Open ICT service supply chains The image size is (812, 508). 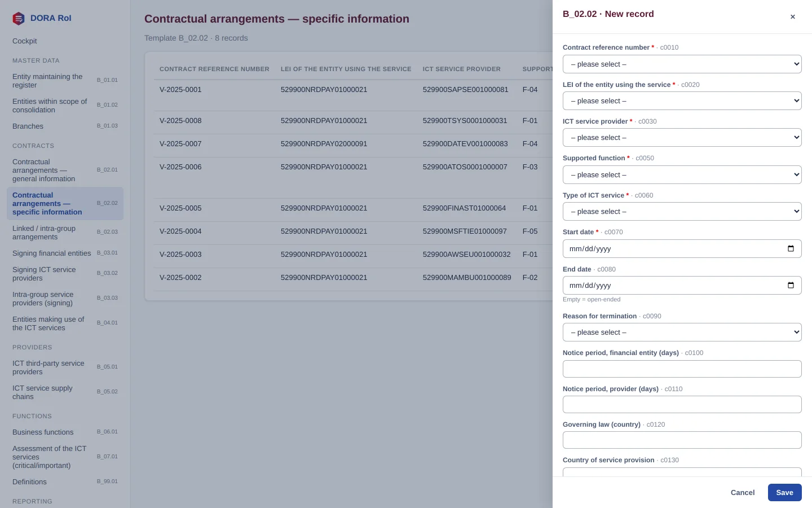pyautogui.click(x=65, y=392)
